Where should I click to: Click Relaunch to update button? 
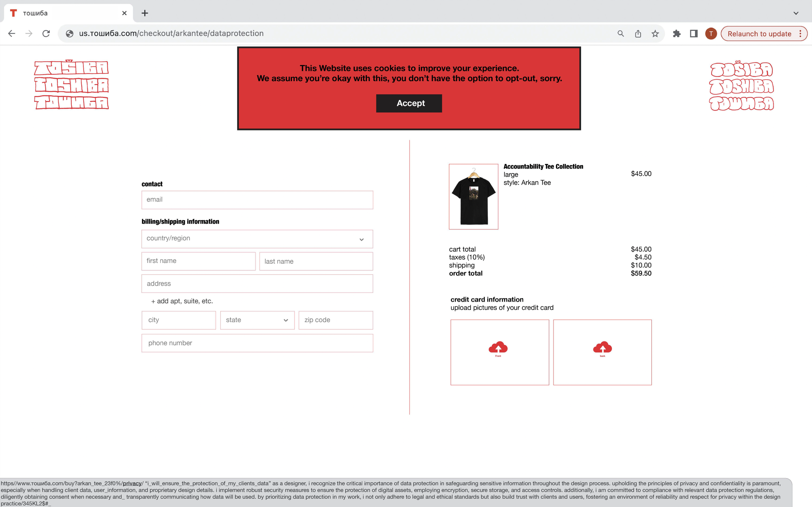(759, 33)
